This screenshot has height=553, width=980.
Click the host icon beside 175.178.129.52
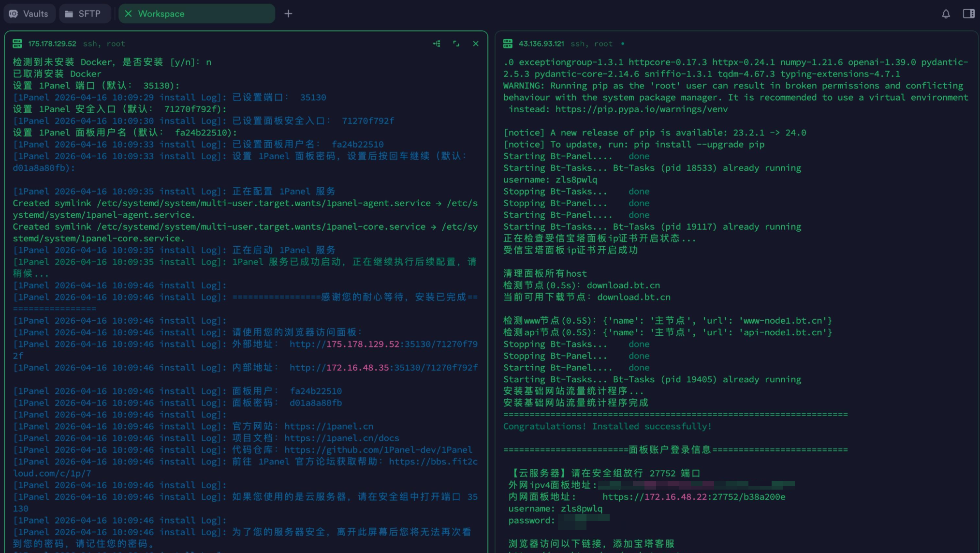click(x=17, y=43)
